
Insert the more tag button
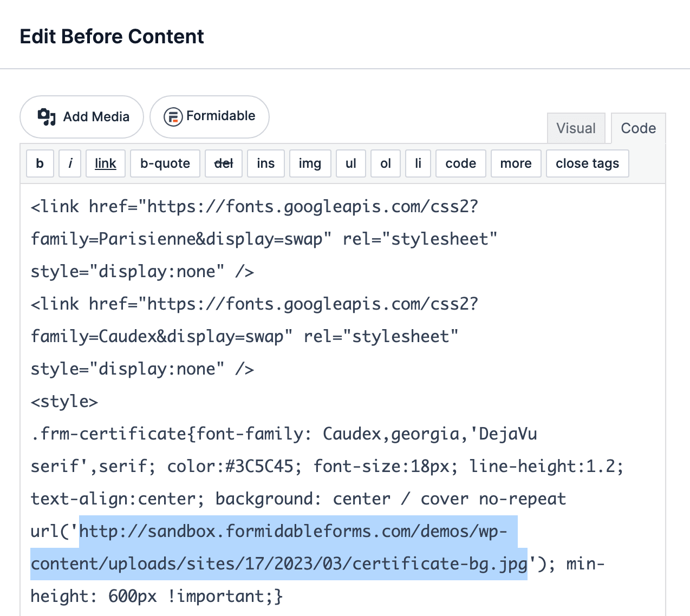[x=516, y=163]
